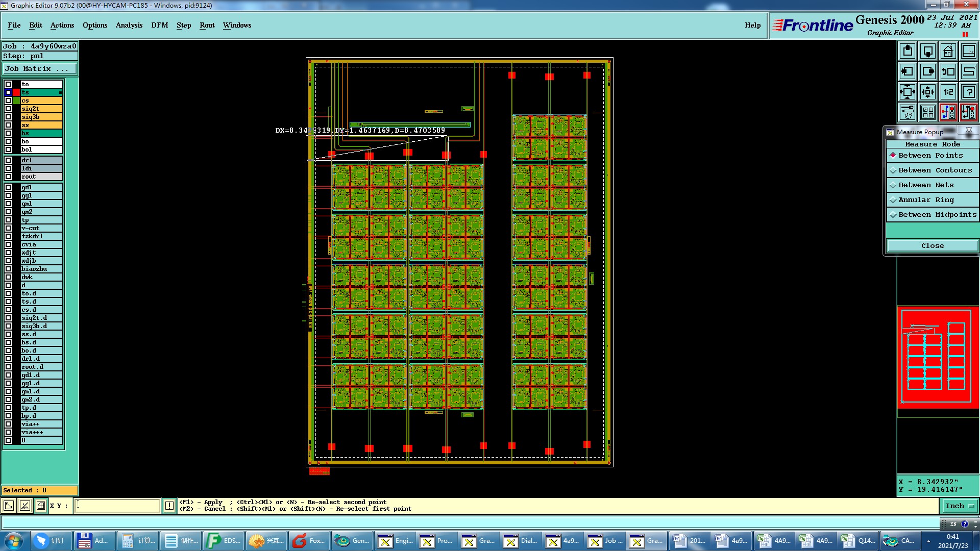Click the 1:2 zoom scale icon

point(948,92)
